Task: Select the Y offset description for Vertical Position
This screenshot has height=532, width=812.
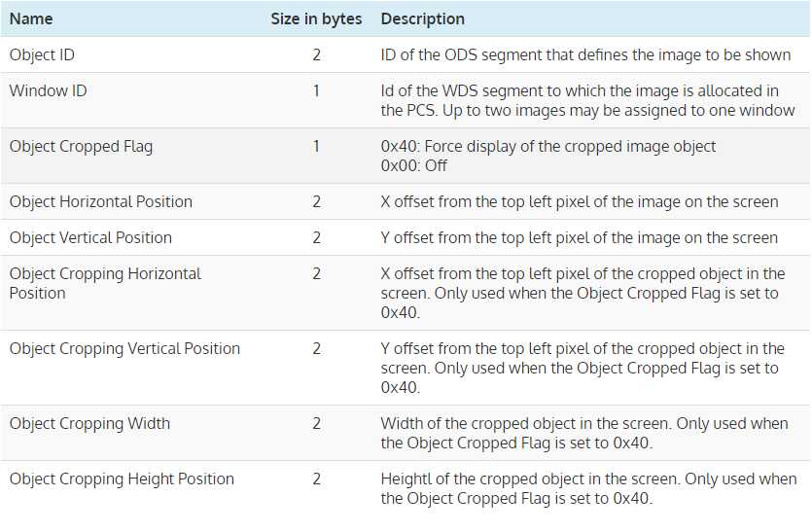Action: coord(579,238)
